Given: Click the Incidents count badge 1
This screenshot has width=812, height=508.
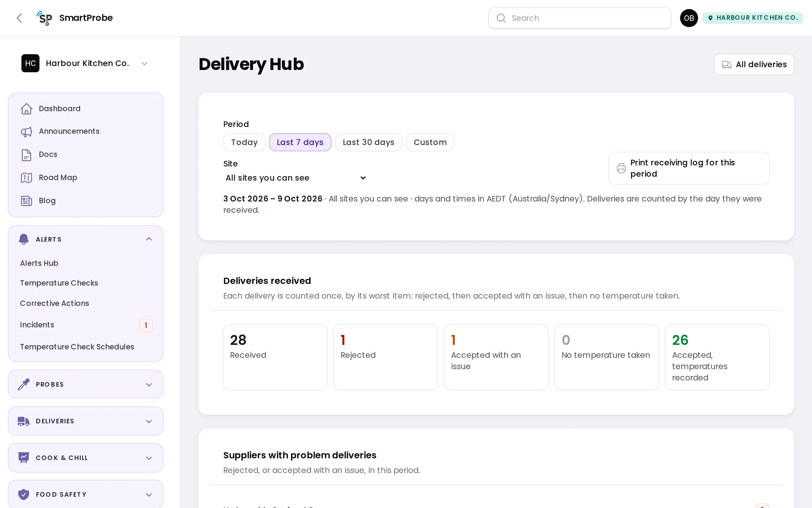Looking at the screenshot, I should pos(145,326).
